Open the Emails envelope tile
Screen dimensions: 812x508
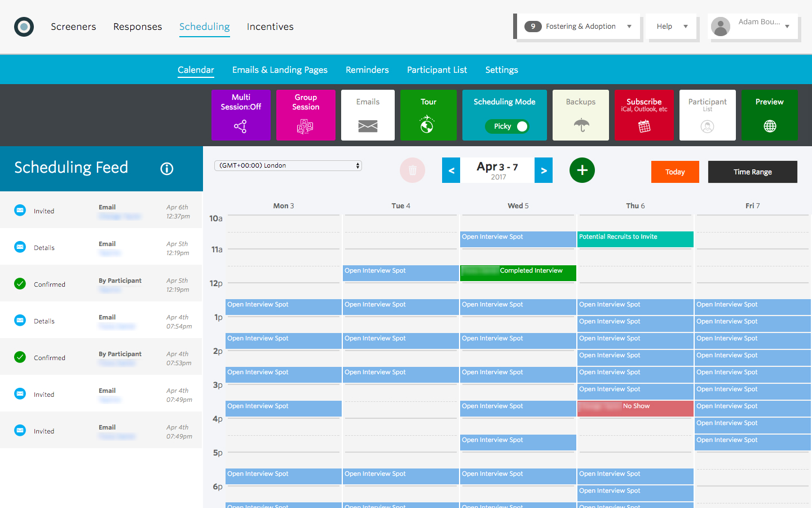coord(368,115)
